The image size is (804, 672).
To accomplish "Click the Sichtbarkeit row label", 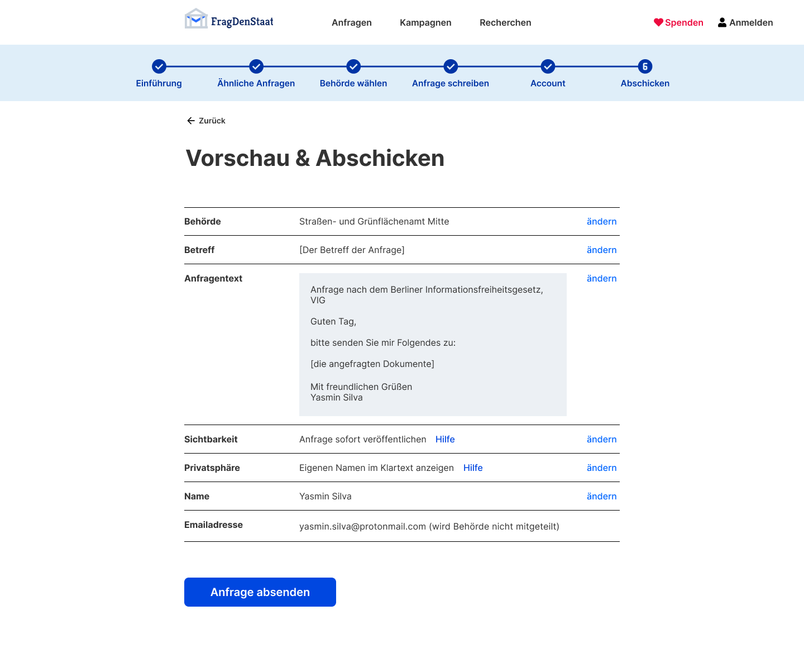I will [211, 439].
